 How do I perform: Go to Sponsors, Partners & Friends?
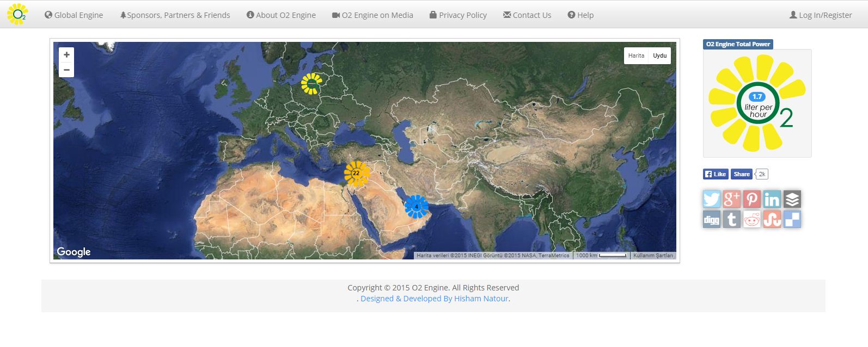pos(175,15)
